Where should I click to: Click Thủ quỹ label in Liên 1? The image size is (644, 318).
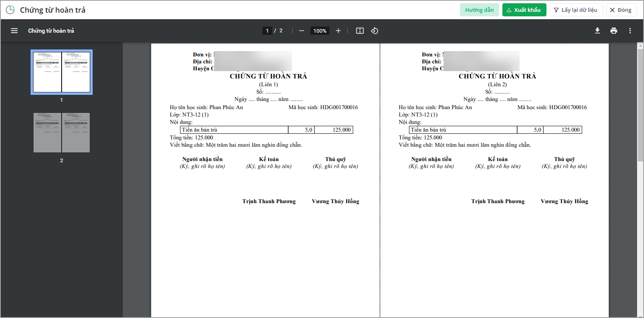pyautogui.click(x=335, y=159)
